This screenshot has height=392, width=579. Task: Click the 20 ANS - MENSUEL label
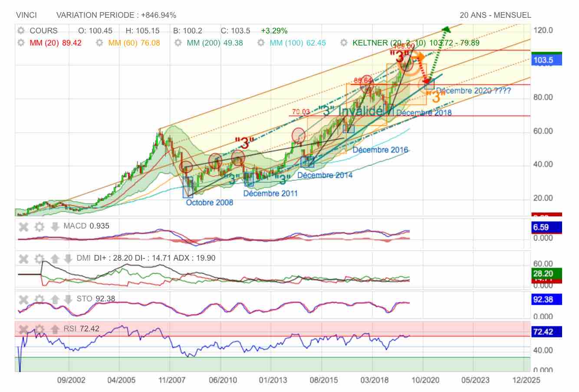click(x=496, y=15)
